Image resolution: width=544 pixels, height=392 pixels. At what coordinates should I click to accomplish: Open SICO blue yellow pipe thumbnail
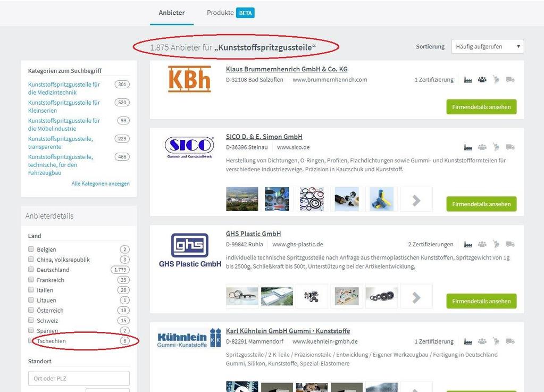pyautogui.click(x=381, y=199)
